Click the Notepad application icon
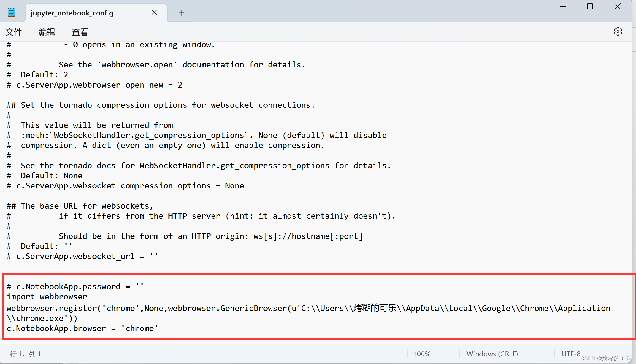This screenshot has height=364, width=636. pyautogui.click(x=11, y=12)
